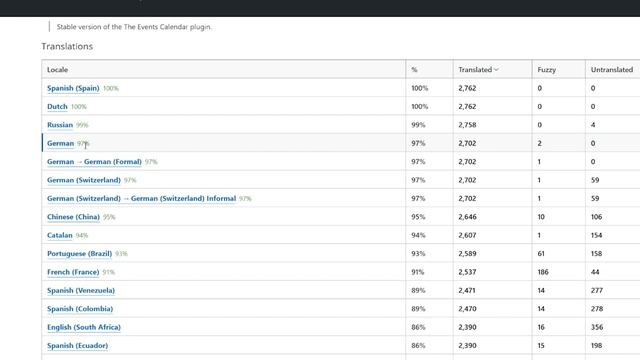The image size is (640, 360).
Task: Open the German (Switzerland) locale
Action: pyautogui.click(x=84, y=180)
